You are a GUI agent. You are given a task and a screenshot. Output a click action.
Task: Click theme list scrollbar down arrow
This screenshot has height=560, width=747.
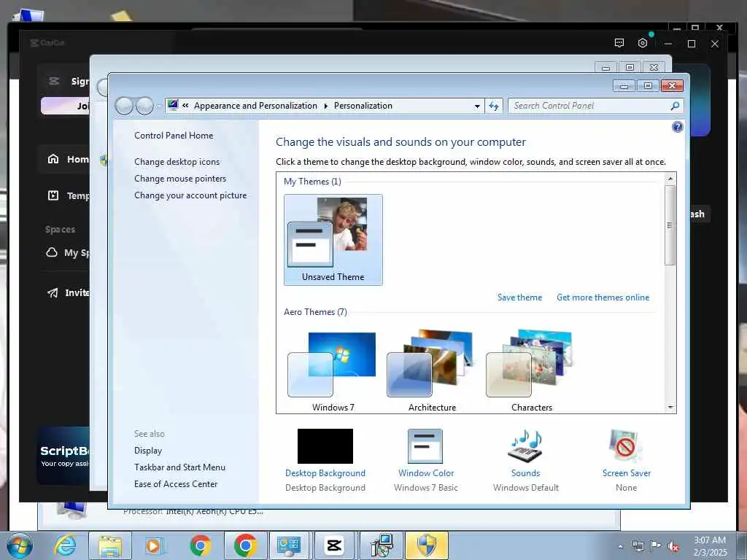click(x=670, y=407)
